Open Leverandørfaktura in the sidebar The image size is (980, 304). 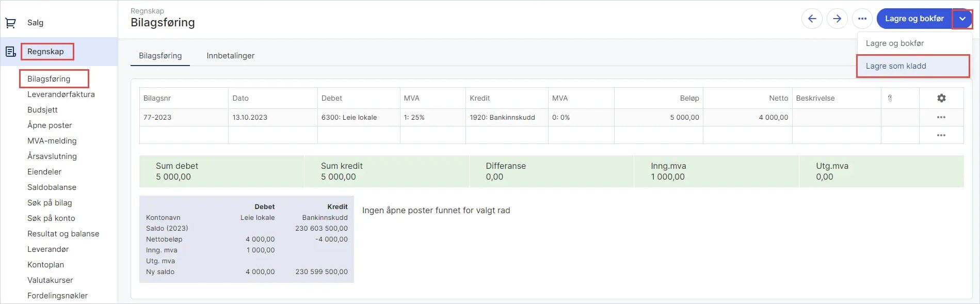61,94
